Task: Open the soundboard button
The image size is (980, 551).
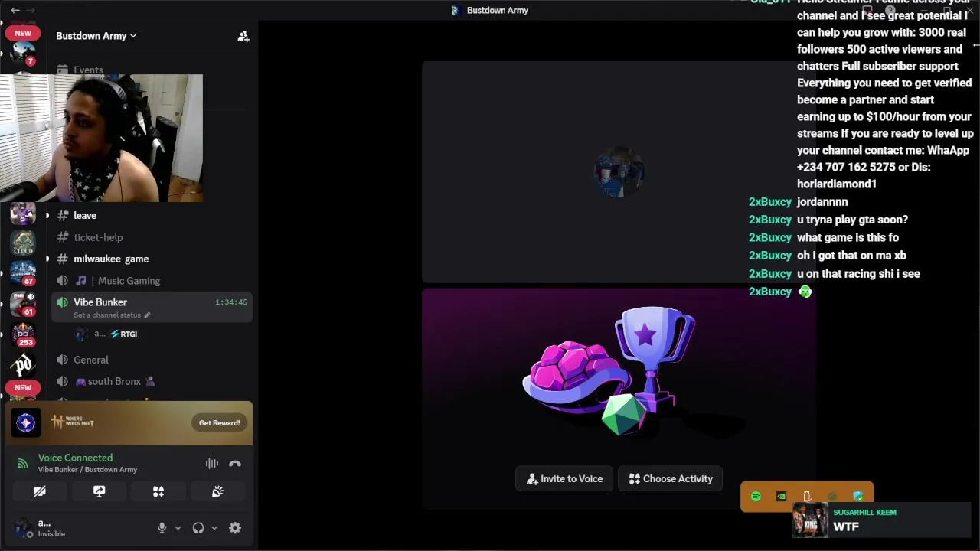Action: coord(217,492)
